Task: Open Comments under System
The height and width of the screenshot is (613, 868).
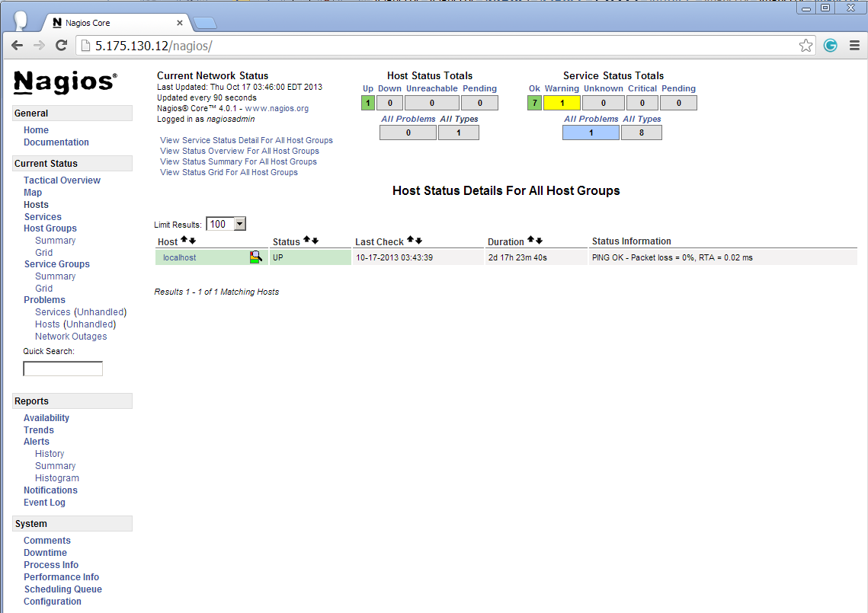Action: coord(47,541)
